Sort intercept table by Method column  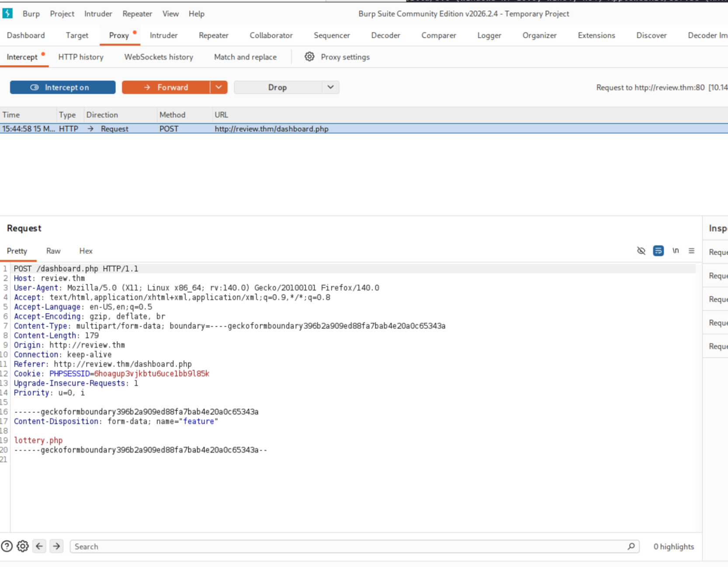[x=185, y=115]
